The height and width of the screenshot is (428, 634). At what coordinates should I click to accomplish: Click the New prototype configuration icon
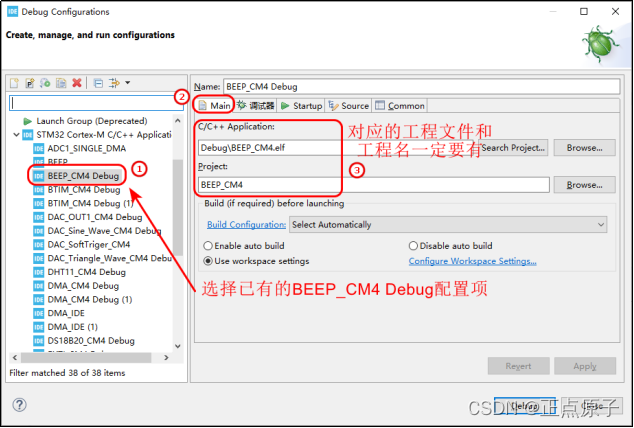[30, 83]
